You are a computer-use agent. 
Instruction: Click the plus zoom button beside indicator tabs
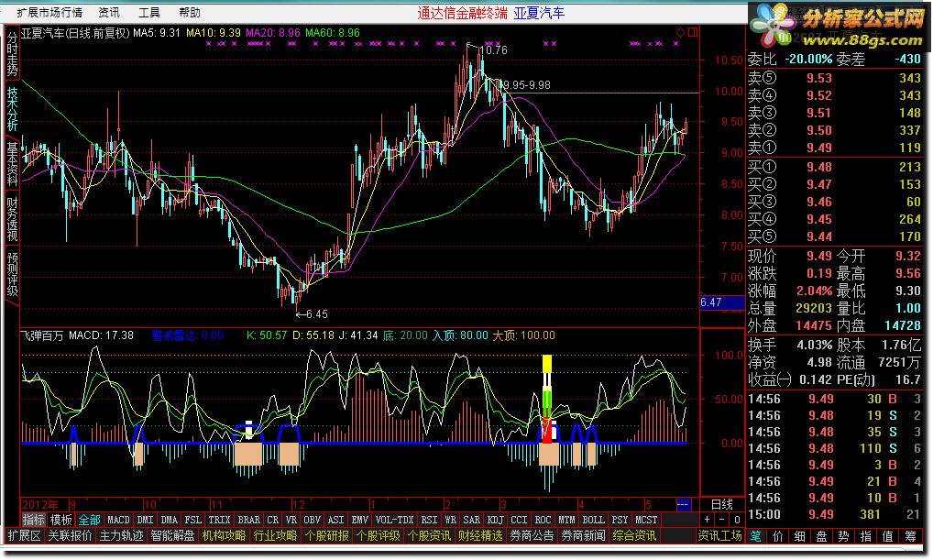click(708, 520)
